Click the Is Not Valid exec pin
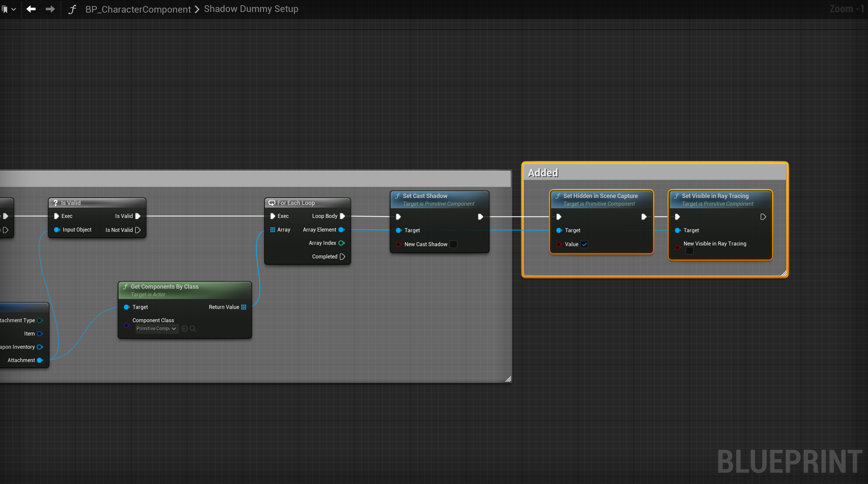The width and height of the screenshot is (868, 484). [138, 230]
